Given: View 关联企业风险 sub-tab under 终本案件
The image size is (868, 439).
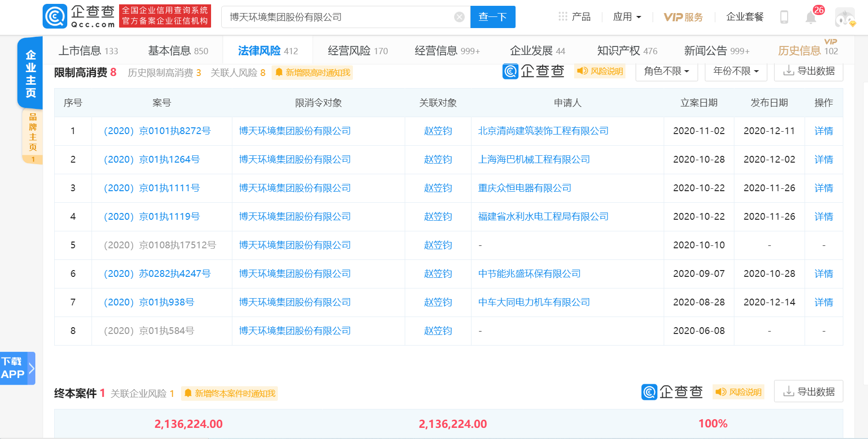Looking at the screenshot, I should pyautogui.click(x=142, y=394).
